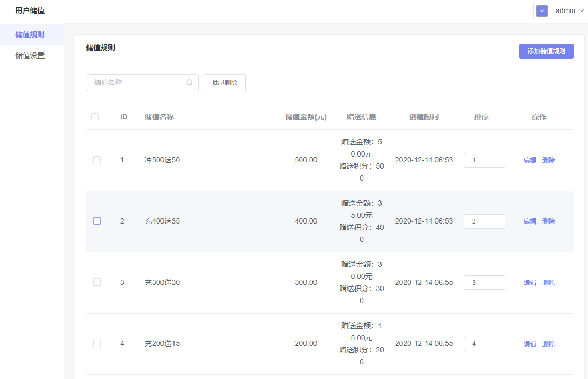Click the created time of row 充400送35

coord(424,221)
